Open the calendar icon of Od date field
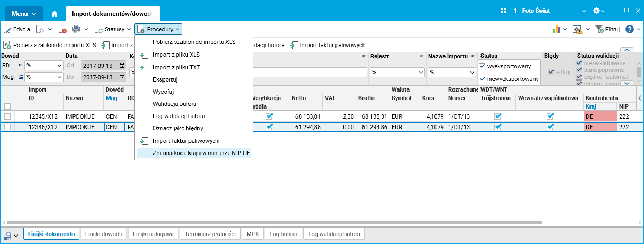644x244 pixels. [x=122, y=66]
